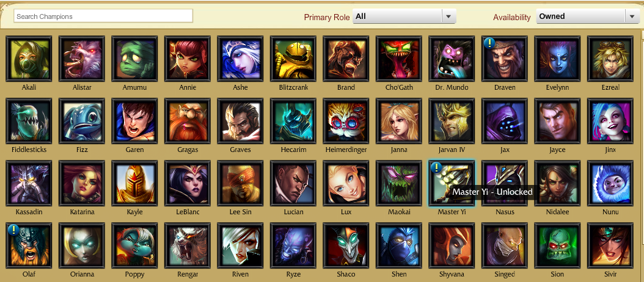Pick the Fizz champion icon
The width and height of the screenshot is (644, 282).
(82, 121)
